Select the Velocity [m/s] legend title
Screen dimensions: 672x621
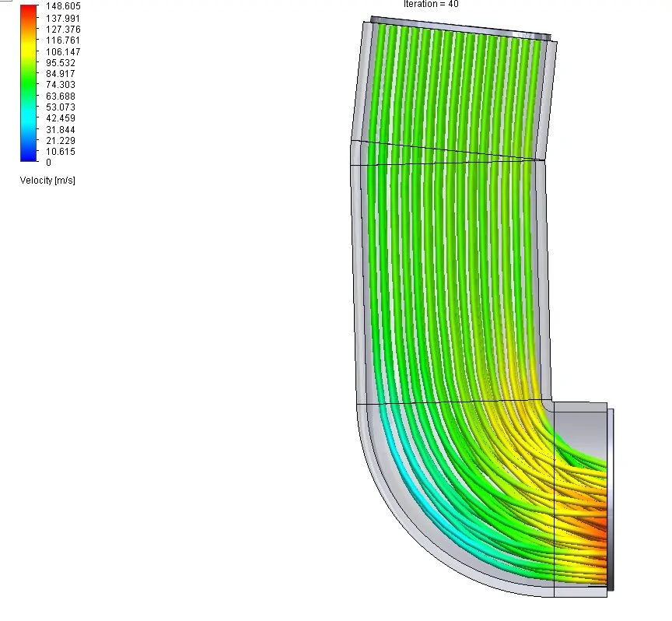tap(47, 180)
